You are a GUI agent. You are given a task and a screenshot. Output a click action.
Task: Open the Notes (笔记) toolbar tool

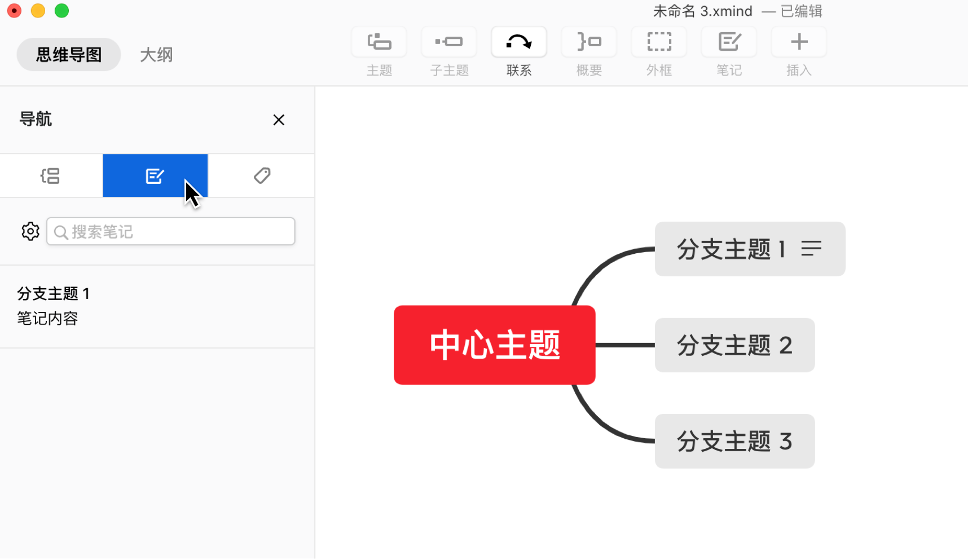pos(729,42)
